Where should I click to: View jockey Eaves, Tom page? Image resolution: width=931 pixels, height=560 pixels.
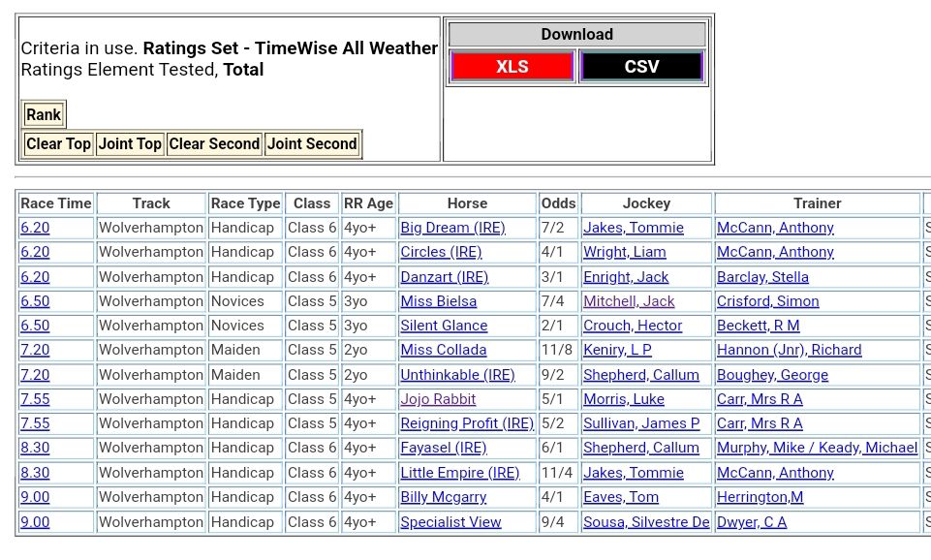620,497
